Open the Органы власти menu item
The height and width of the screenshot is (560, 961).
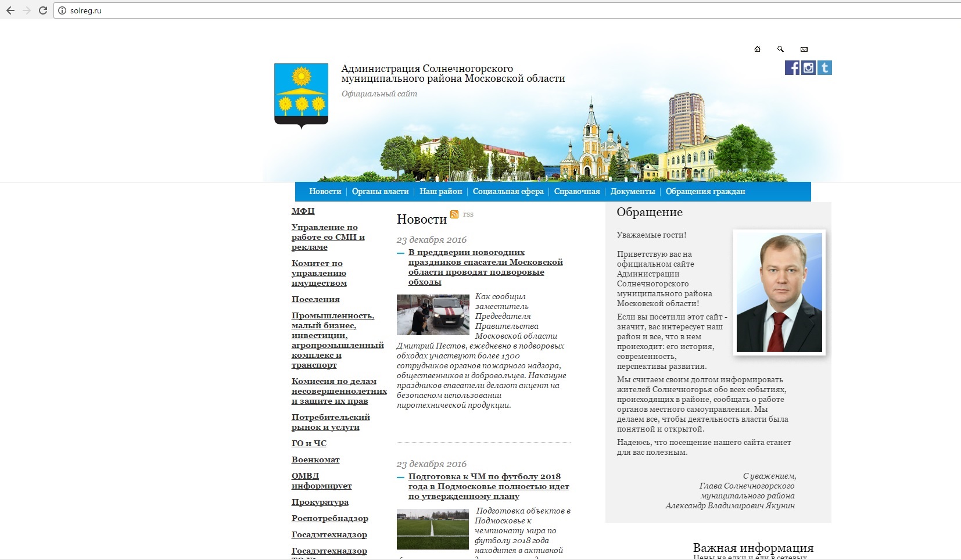pos(380,191)
